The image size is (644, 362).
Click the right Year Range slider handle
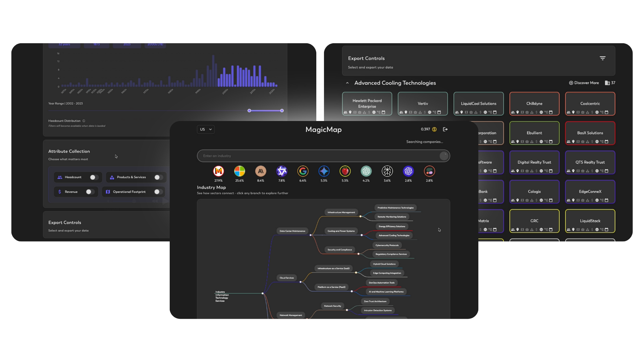(x=282, y=111)
